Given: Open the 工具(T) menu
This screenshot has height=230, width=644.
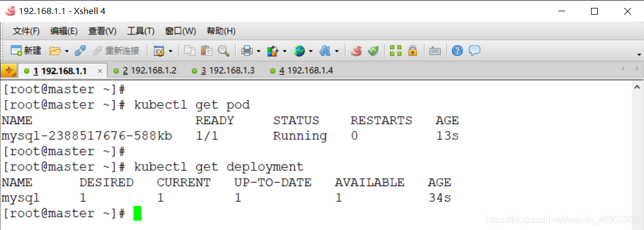Looking at the screenshot, I should point(140,31).
